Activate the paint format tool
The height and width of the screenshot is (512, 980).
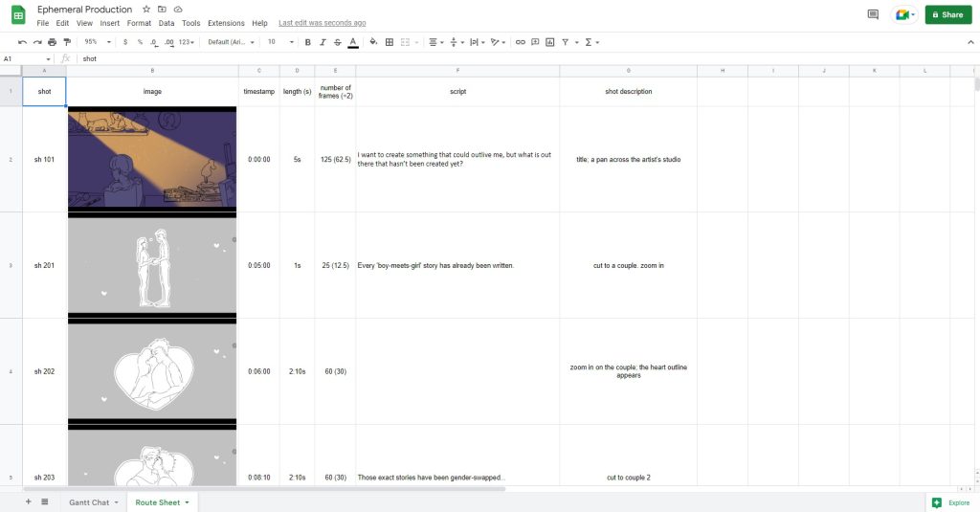[x=67, y=42]
